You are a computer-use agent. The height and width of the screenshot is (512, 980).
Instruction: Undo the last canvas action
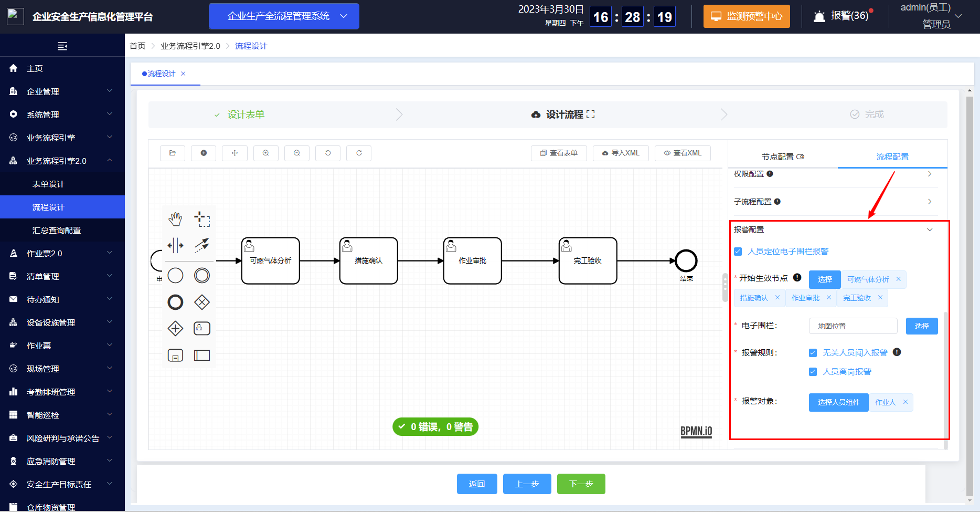pyautogui.click(x=328, y=153)
